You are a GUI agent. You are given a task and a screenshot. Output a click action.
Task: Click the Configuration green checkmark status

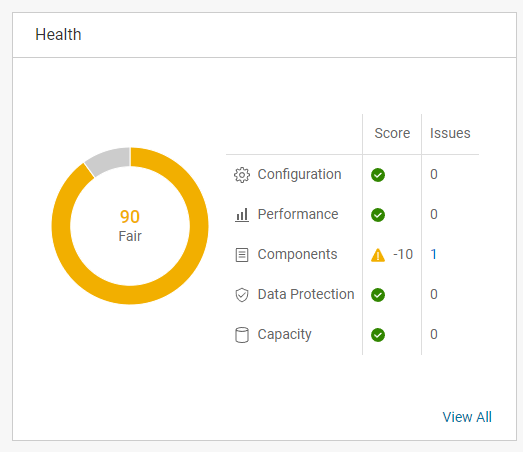pyautogui.click(x=378, y=175)
